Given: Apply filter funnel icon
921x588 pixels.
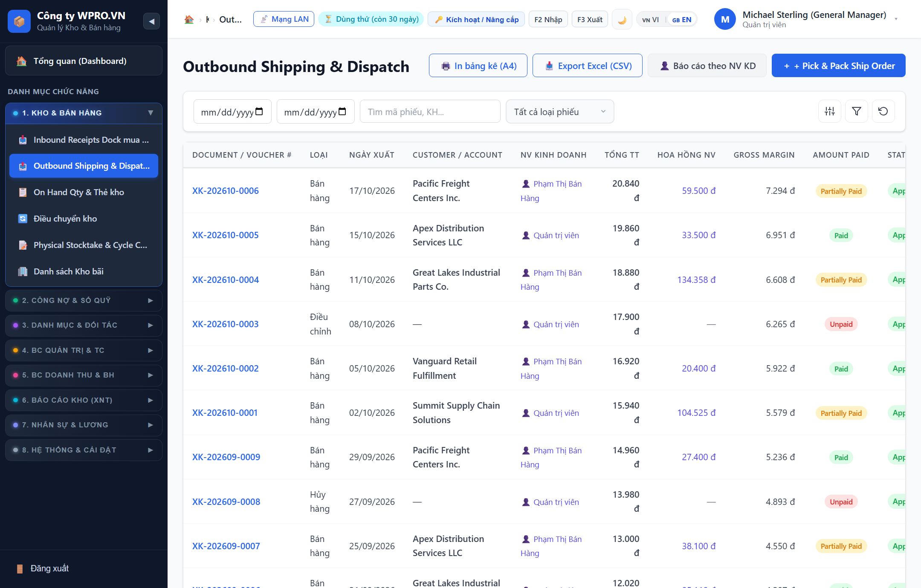Looking at the screenshot, I should tap(857, 112).
